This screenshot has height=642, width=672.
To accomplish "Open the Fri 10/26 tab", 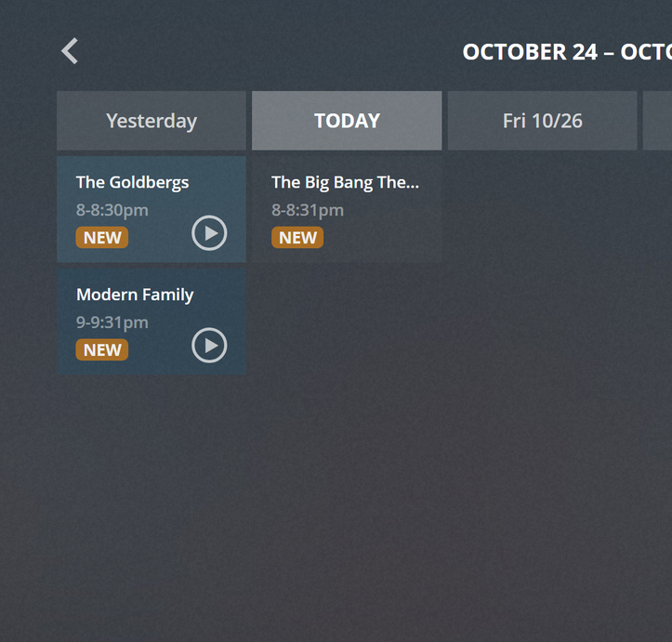I will pos(542,121).
